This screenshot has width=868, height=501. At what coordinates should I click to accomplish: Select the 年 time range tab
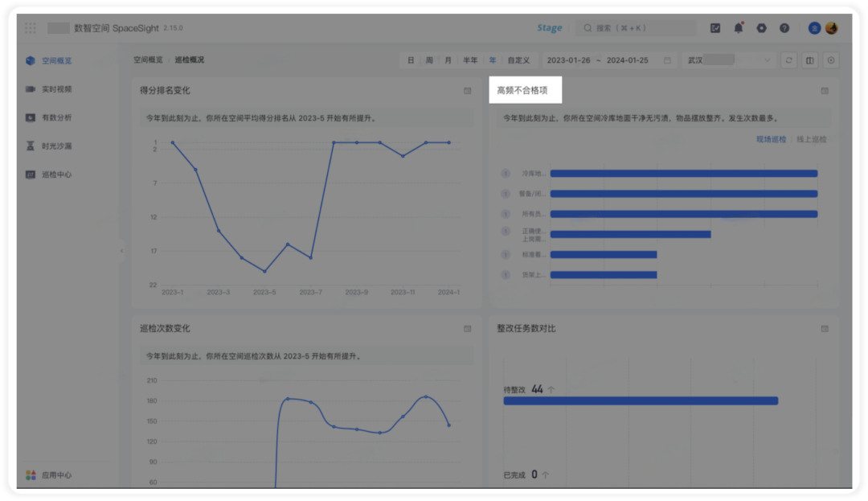[492, 60]
